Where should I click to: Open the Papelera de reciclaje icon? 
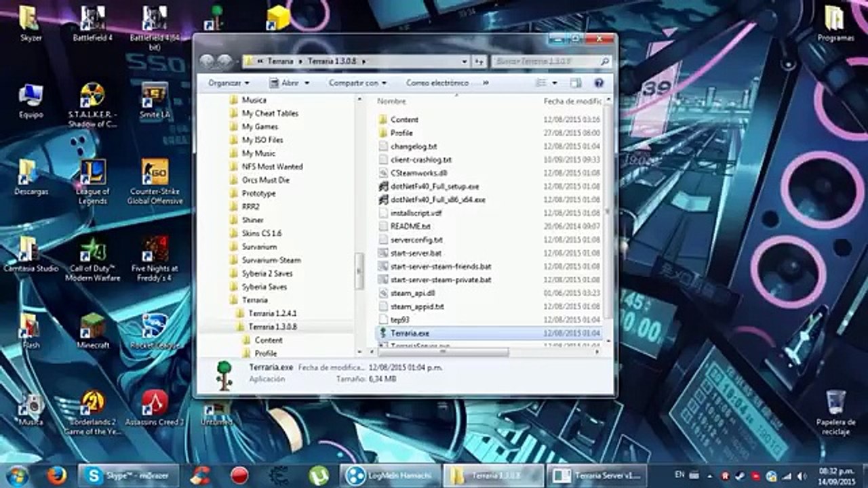click(835, 412)
